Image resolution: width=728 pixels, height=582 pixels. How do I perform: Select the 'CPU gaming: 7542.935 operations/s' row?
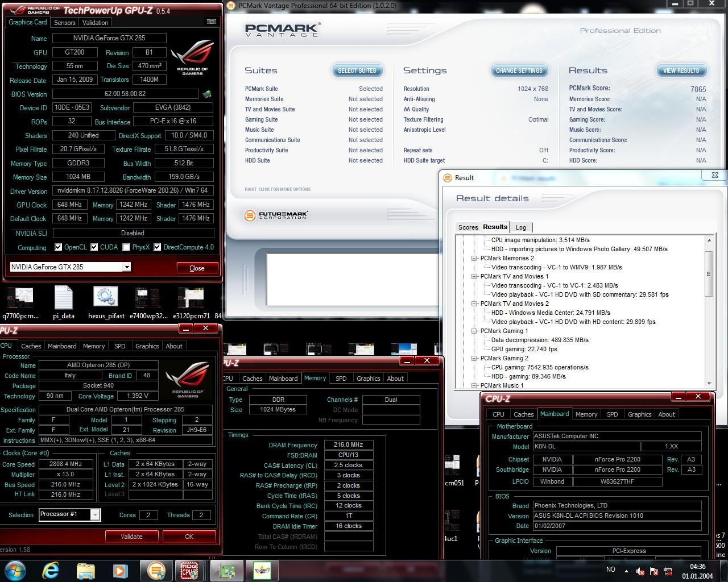click(x=540, y=367)
